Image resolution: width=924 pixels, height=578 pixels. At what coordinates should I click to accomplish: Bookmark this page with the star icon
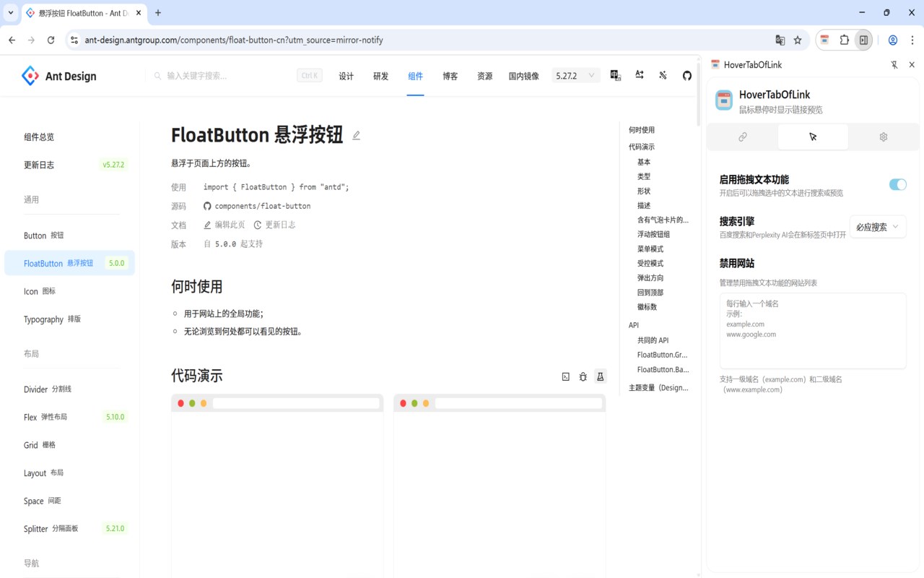pyautogui.click(x=798, y=40)
